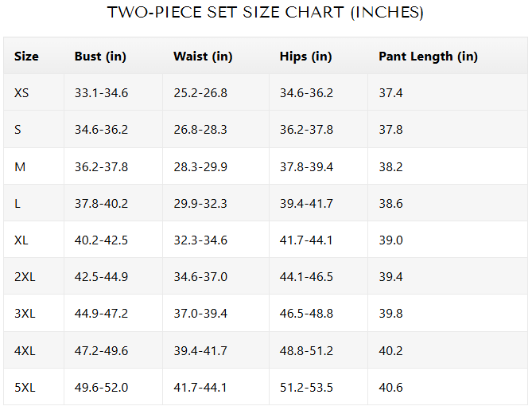Select pant length 40.2 for size 4XL
This screenshot has height=410, width=532.
tap(390, 351)
